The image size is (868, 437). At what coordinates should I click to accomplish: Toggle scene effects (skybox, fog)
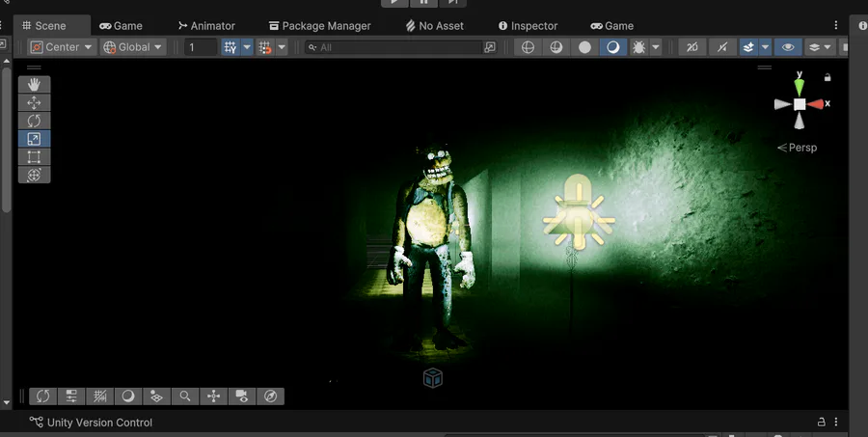(748, 47)
